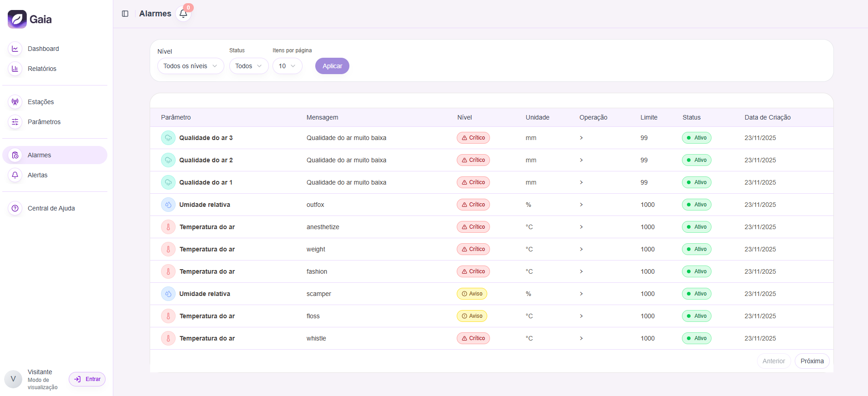Click the thermometer icon in whistle row
The height and width of the screenshot is (396, 868).
pos(168,338)
